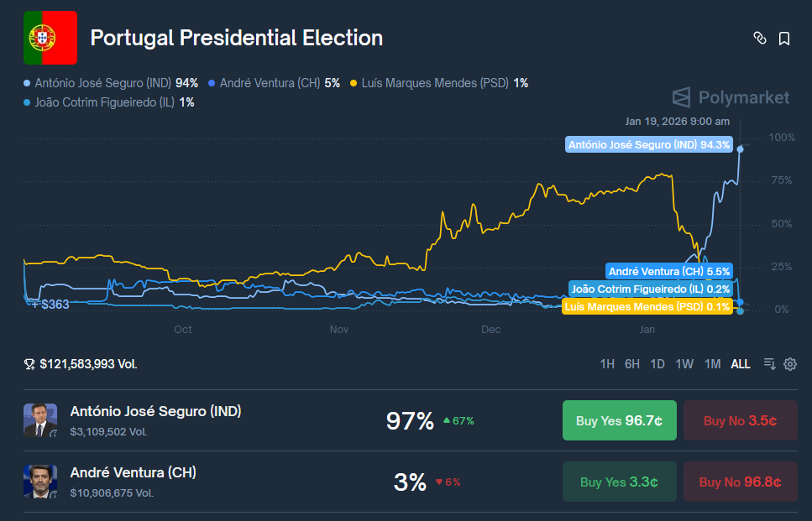The image size is (812, 521).
Task: Click Buy No 96.8¢ for Ventura
Action: tap(740, 481)
